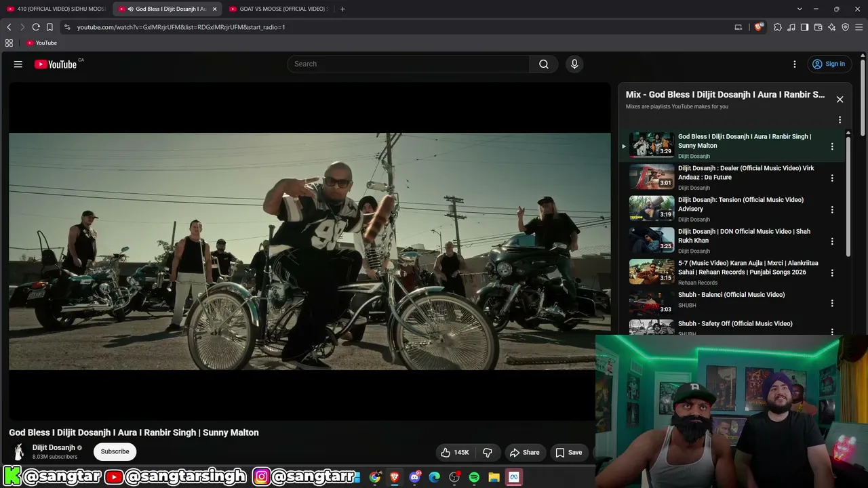Mute the tab via speaker icon on God Bless tab
The height and width of the screenshot is (488, 868).
click(130, 9)
